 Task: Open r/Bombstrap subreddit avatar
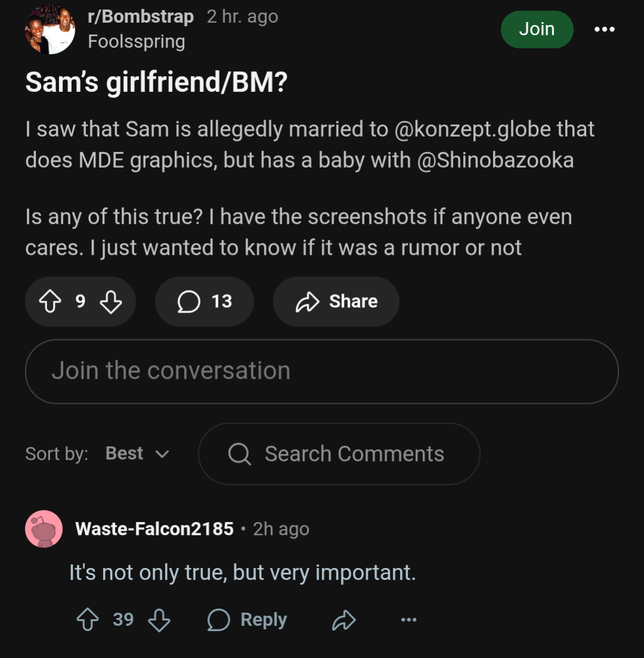tap(50, 29)
